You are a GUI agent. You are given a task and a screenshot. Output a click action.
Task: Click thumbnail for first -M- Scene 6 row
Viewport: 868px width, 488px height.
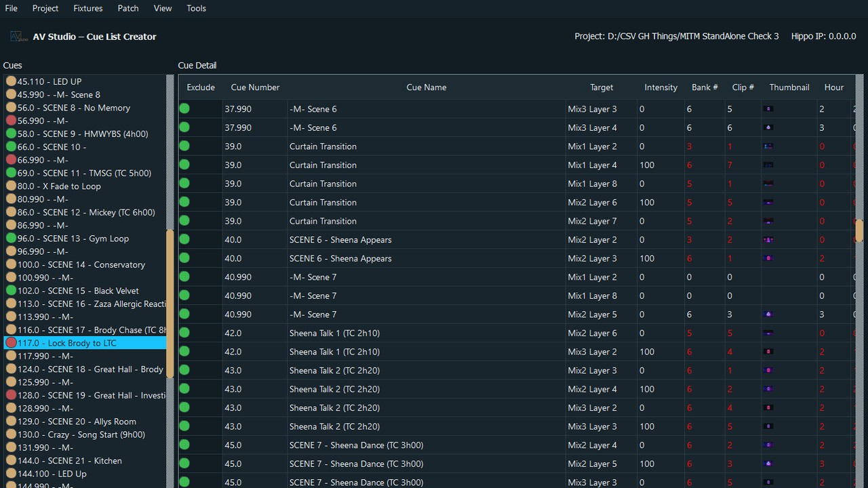(768, 109)
